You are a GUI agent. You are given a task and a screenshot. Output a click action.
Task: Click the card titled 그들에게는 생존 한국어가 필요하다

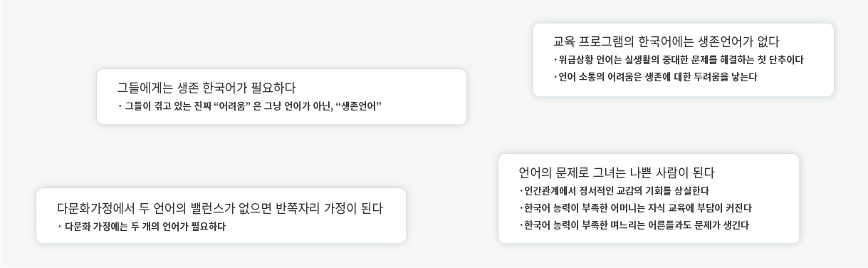[x=281, y=97]
